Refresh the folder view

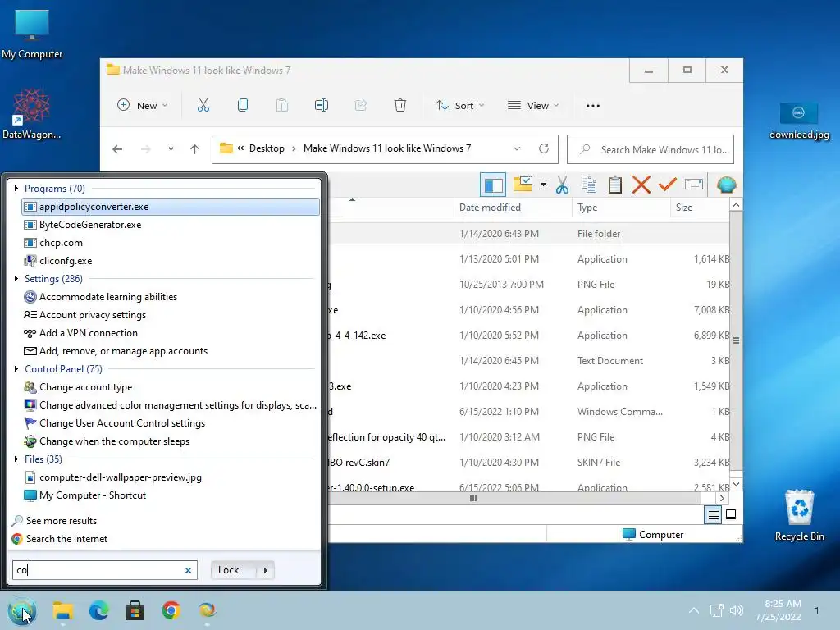click(544, 148)
